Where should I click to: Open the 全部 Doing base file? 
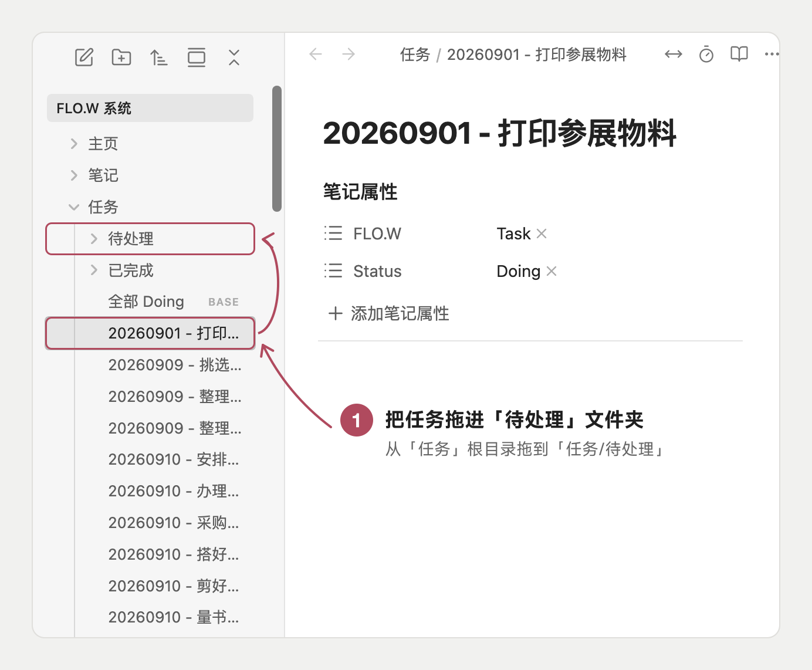(150, 302)
